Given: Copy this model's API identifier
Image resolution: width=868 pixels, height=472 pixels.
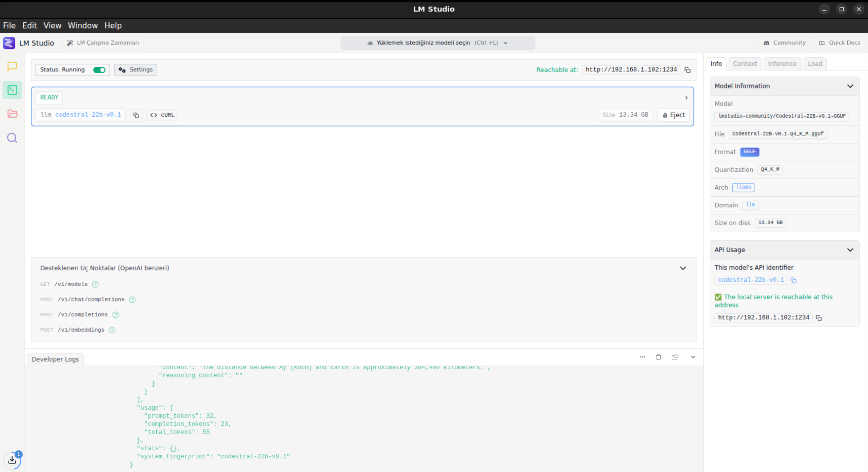Looking at the screenshot, I should point(793,280).
